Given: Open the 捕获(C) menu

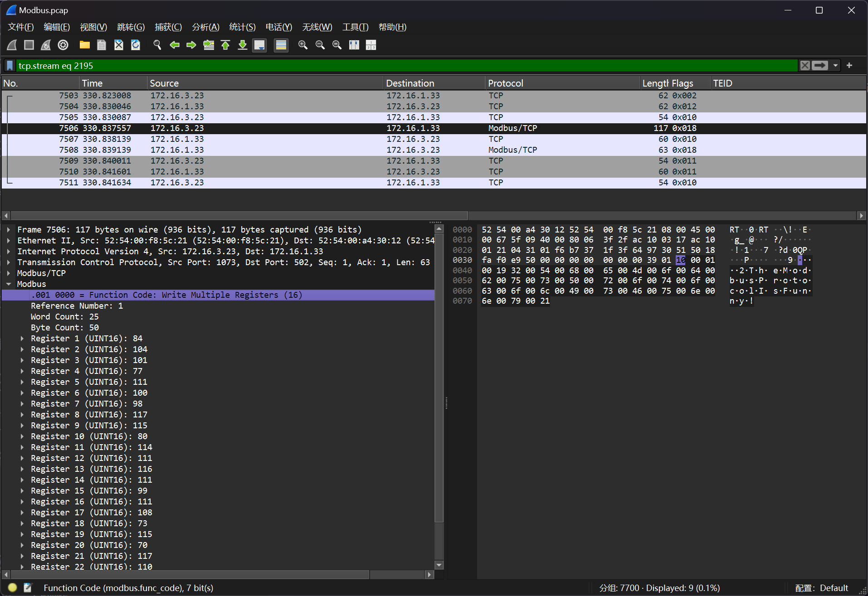Looking at the screenshot, I should pos(168,27).
